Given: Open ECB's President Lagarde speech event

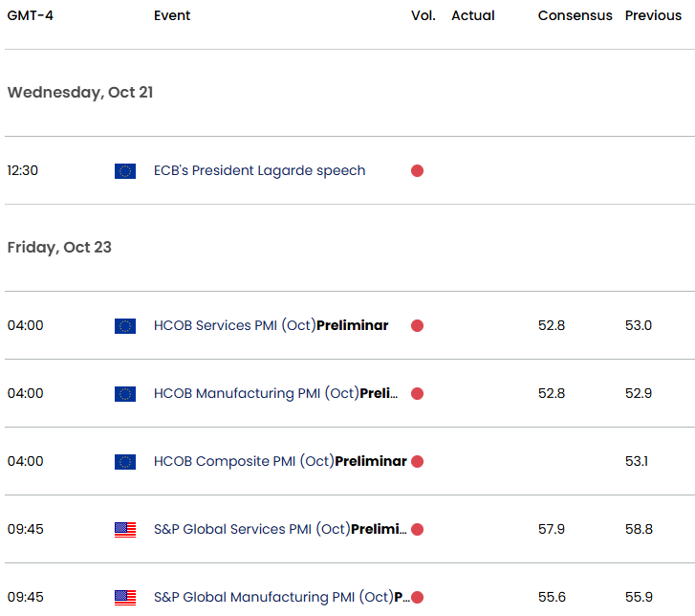Looking at the screenshot, I should tap(259, 171).
